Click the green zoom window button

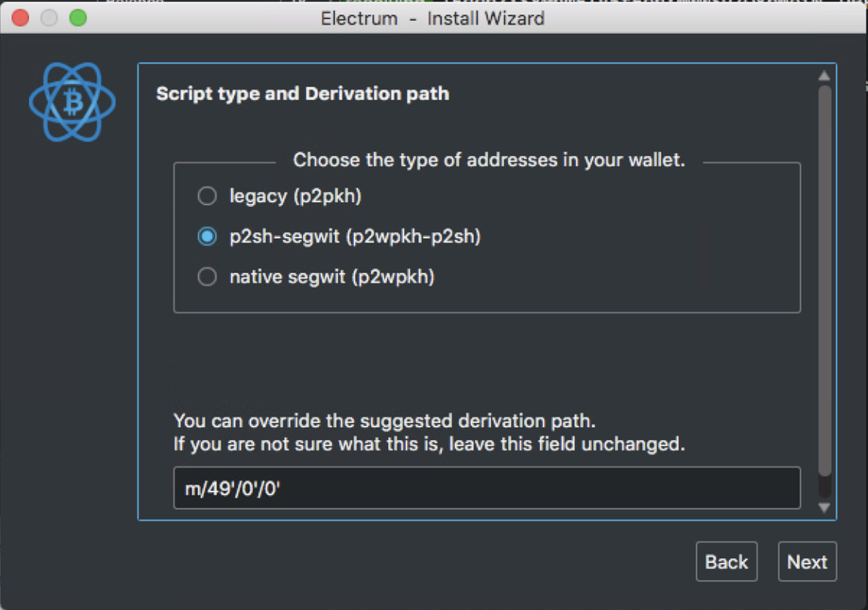coord(78,18)
